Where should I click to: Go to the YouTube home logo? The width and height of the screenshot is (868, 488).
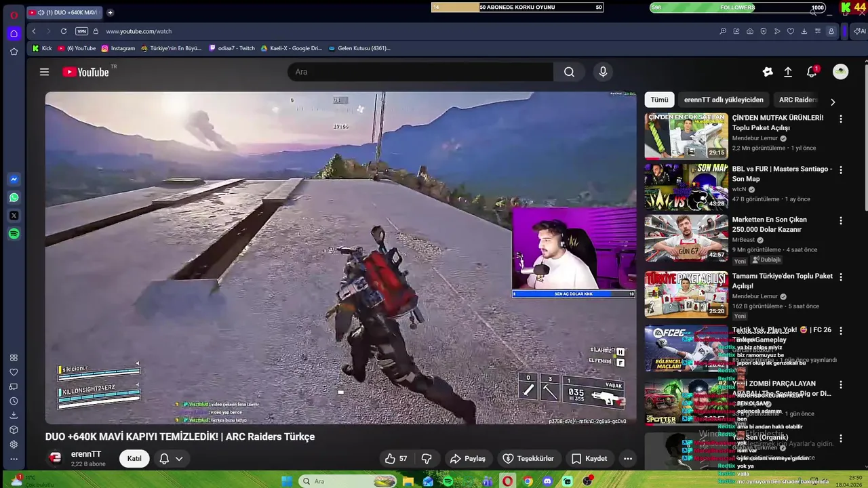85,72
